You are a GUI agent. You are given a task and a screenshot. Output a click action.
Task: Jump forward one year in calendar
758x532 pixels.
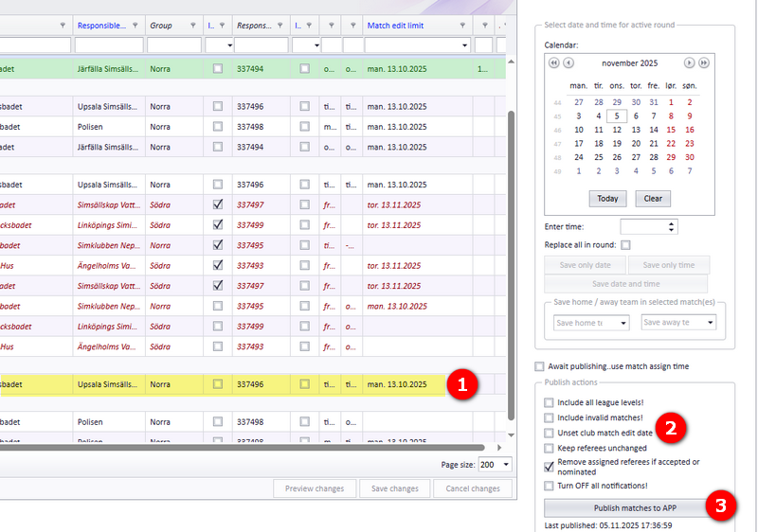pyautogui.click(x=704, y=62)
